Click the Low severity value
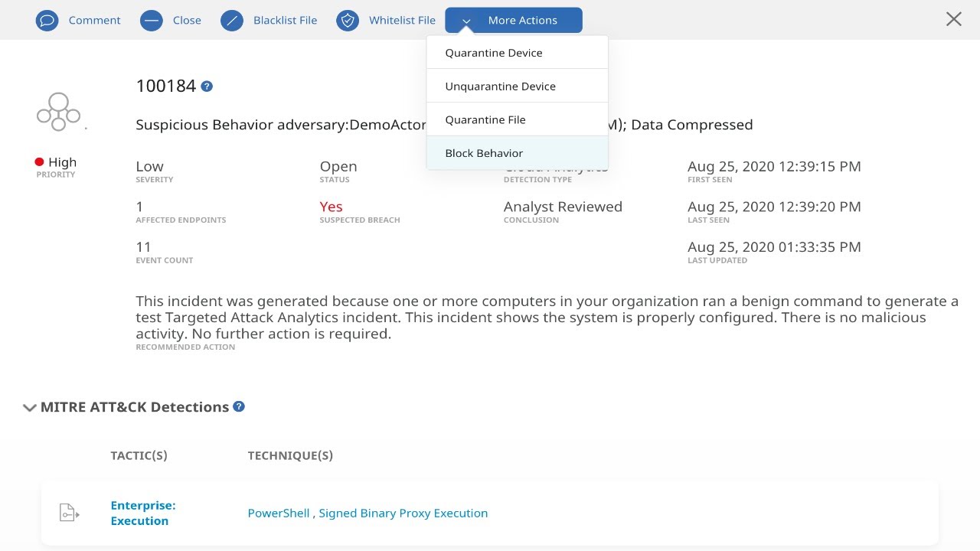 (150, 166)
